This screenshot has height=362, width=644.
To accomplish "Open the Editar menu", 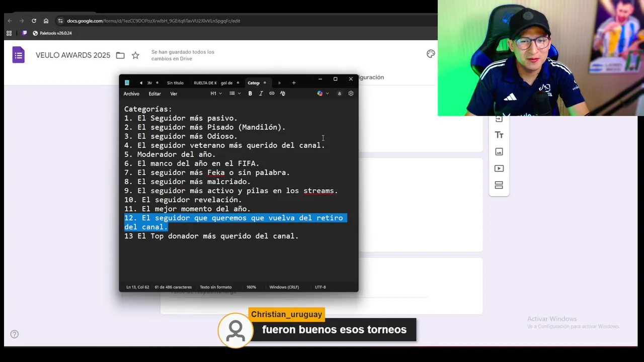I will [x=154, y=94].
